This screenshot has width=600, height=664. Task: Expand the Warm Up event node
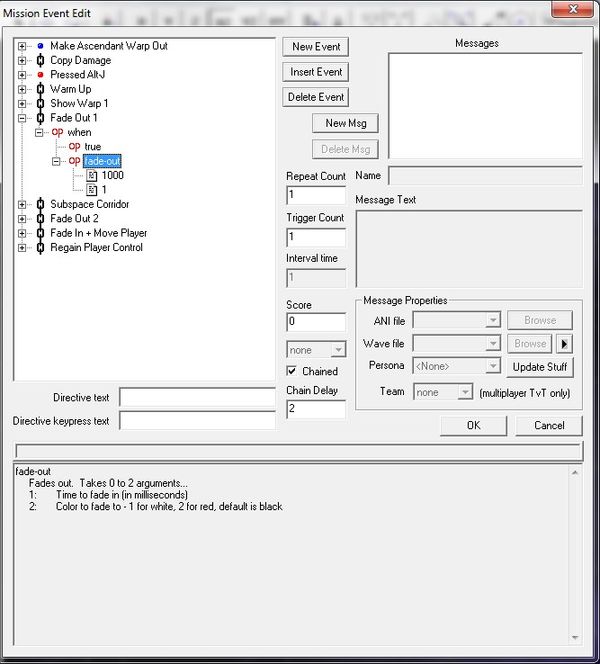[23, 89]
